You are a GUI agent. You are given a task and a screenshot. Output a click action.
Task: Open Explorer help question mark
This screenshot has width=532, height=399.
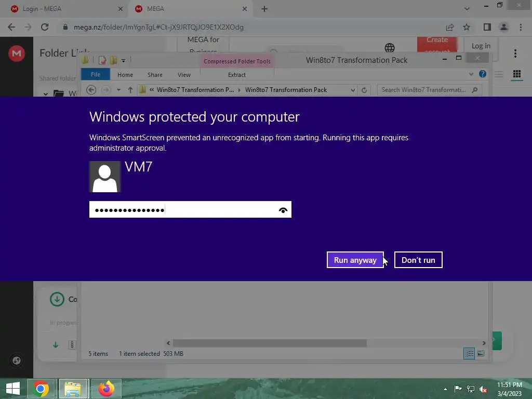(483, 74)
